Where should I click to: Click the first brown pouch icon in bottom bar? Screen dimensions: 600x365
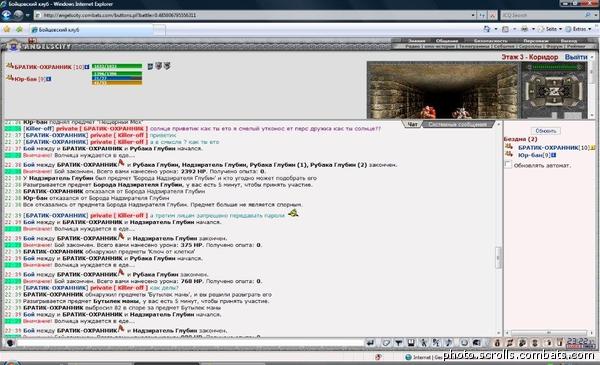(x=497, y=343)
